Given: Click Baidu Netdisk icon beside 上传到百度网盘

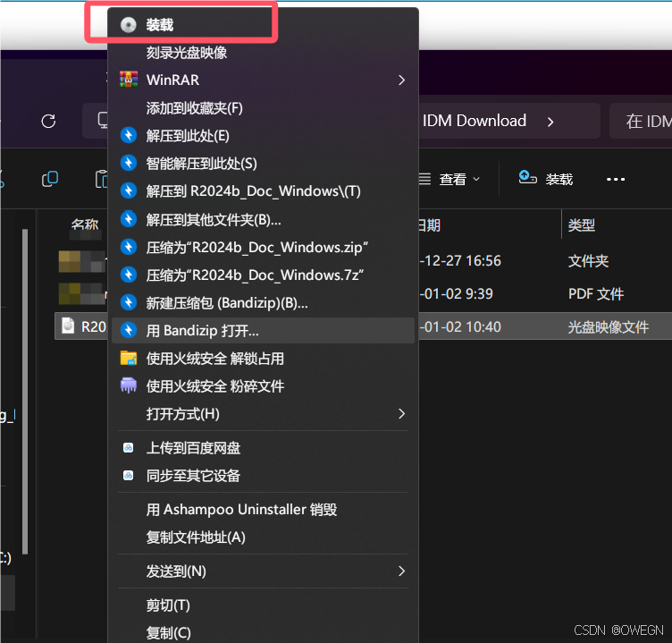Looking at the screenshot, I should coord(128,448).
